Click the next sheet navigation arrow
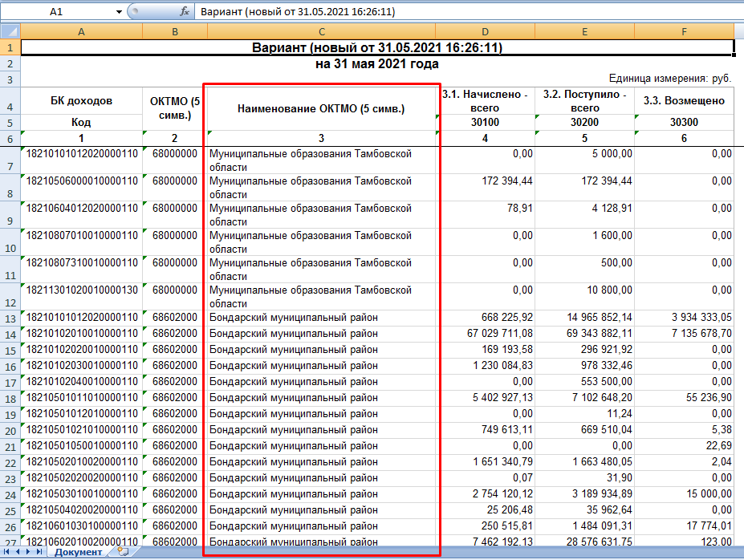 pos(28,551)
